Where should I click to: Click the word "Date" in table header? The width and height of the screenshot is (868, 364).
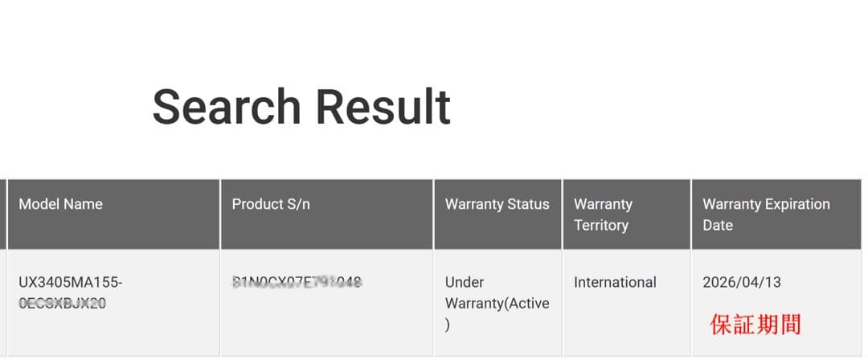click(718, 225)
